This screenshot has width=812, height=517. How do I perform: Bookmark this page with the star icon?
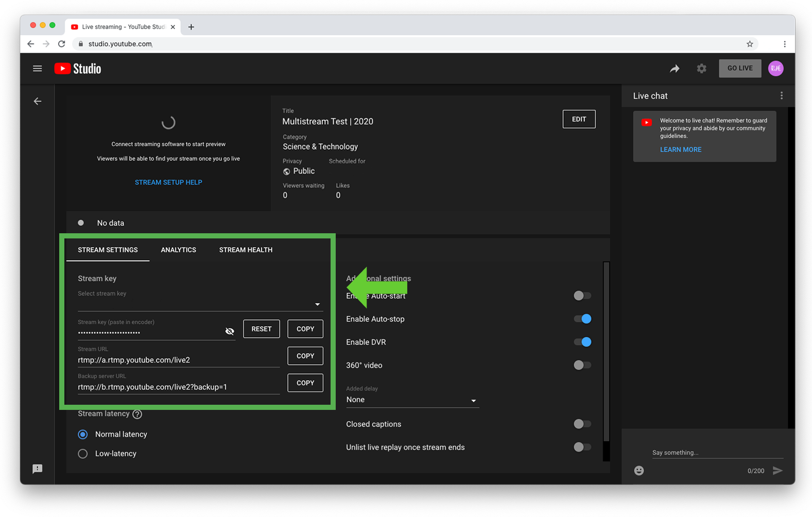(x=750, y=44)
